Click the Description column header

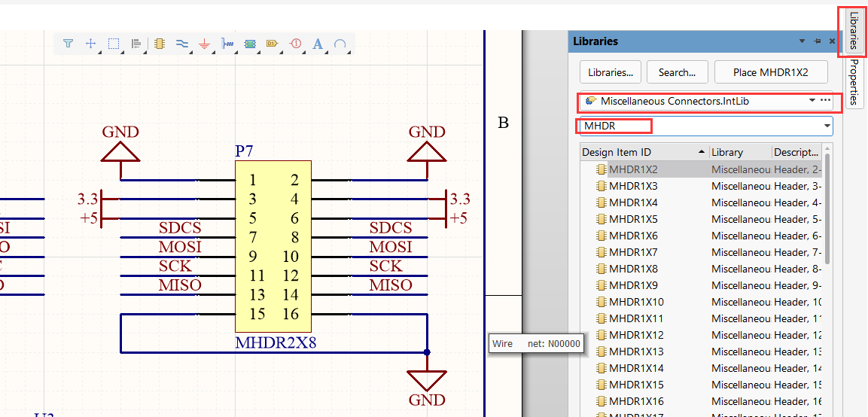pyautogui.click(x=796, y=152)
